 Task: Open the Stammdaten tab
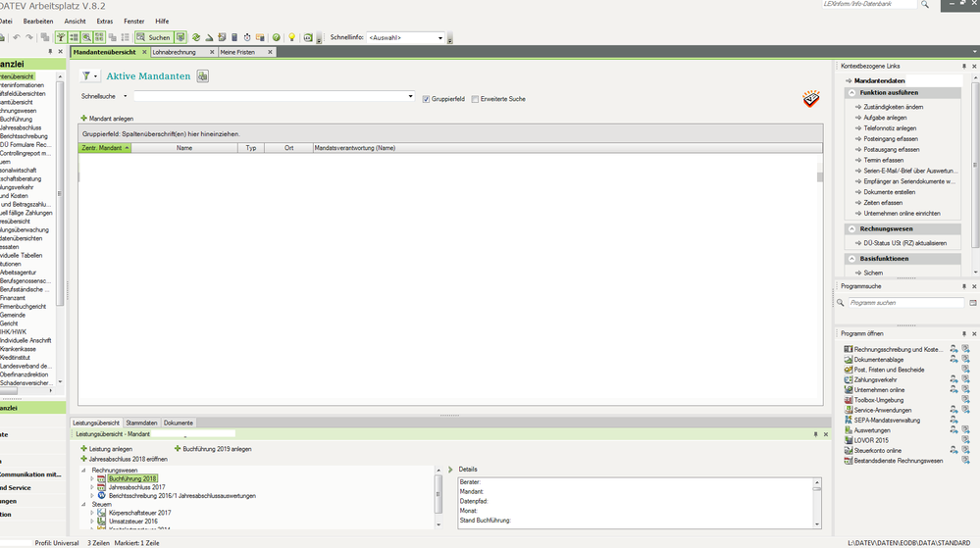coord(141,423)
